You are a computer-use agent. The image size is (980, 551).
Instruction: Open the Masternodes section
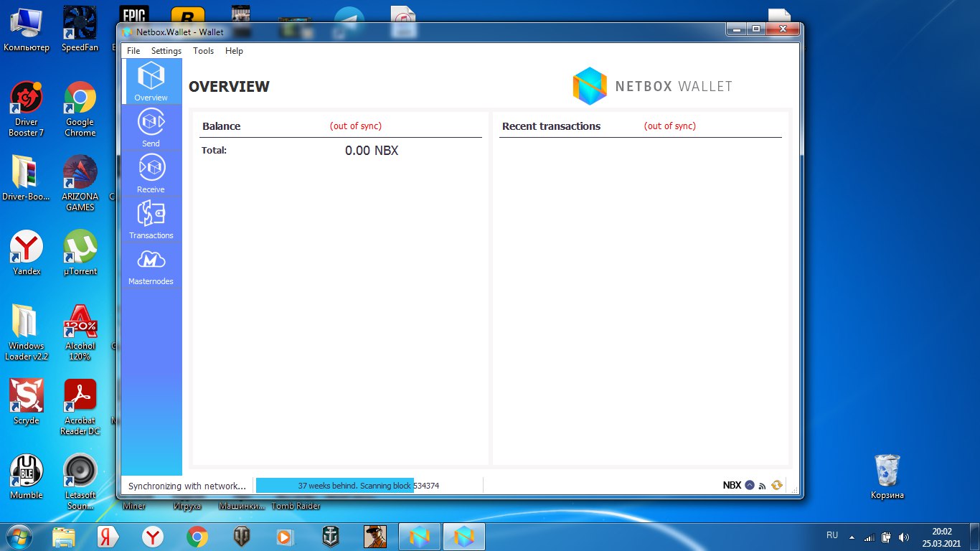point(151,265)
